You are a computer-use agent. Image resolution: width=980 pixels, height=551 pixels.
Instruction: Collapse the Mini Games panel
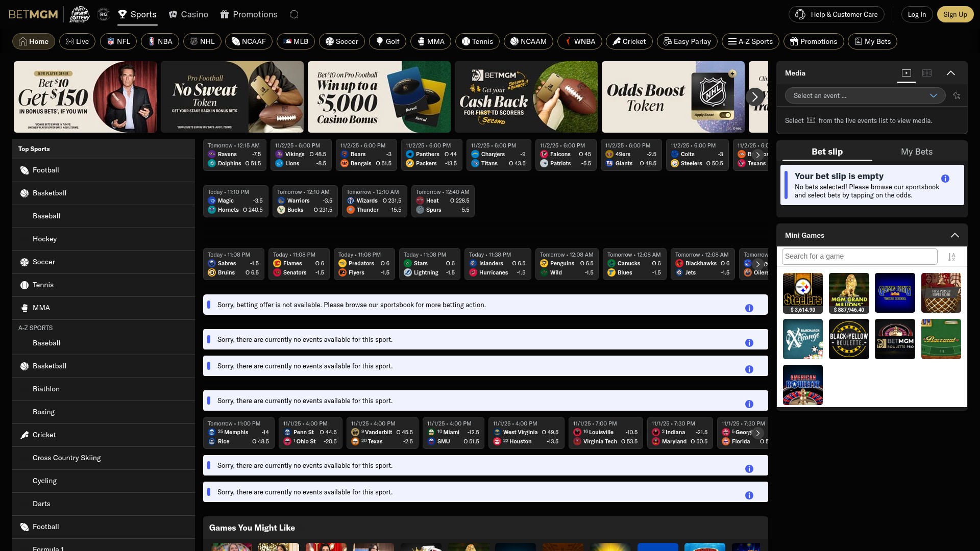tap(955, 235)
